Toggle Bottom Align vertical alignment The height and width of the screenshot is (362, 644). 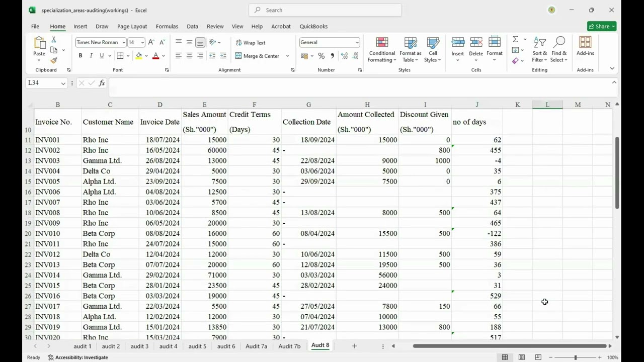[200, 42]
